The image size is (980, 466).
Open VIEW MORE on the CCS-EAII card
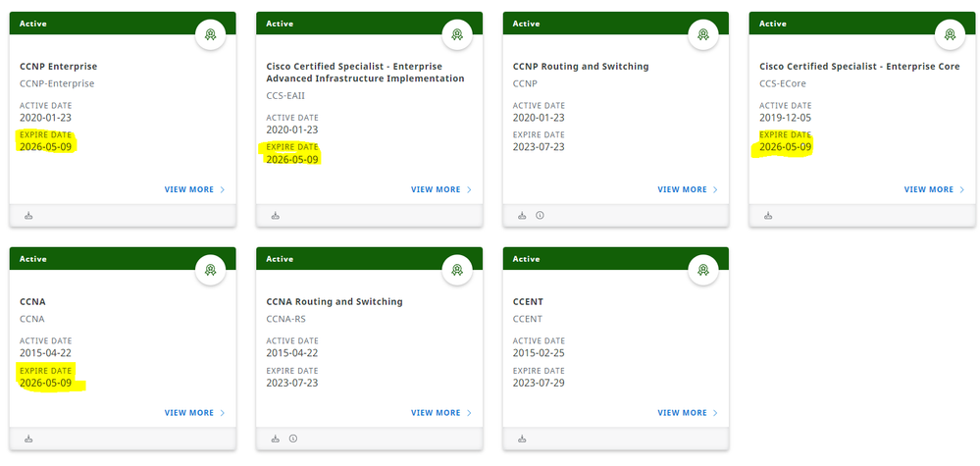(x=441, y=189)
